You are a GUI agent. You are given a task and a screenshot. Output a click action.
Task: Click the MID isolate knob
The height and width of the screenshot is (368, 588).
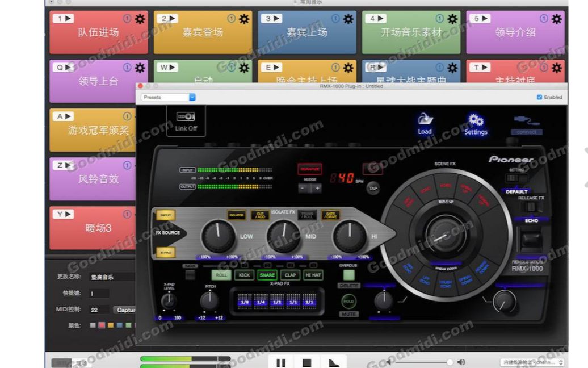coord(284,236)
